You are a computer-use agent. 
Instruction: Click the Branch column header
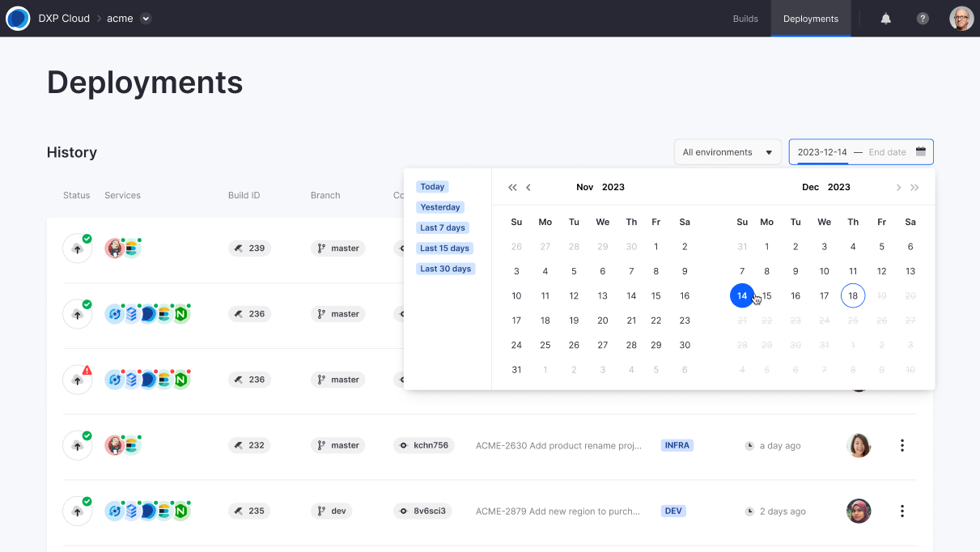(325, 195)
